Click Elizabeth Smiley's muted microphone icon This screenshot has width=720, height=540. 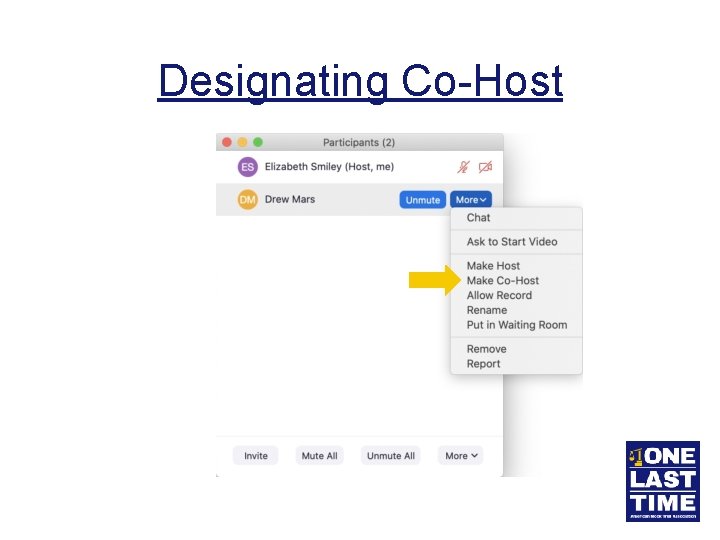pyautogui.click(x=463, y=167)
